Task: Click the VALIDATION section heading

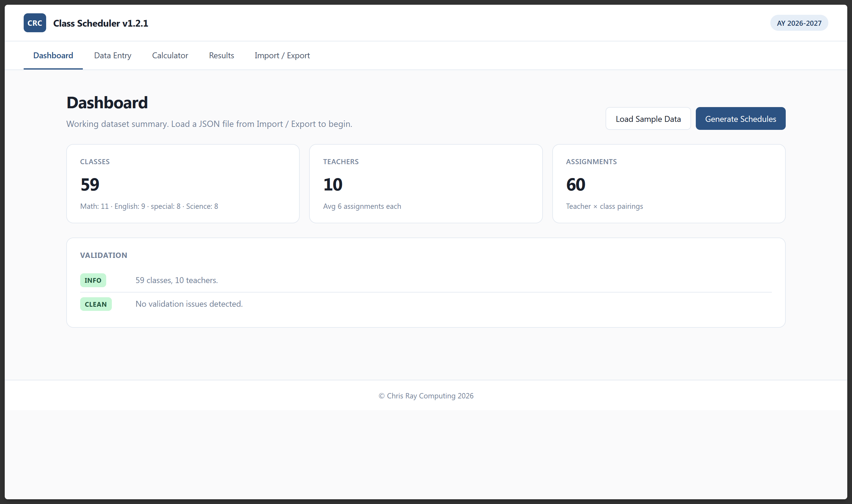Action: click(104, 255)
